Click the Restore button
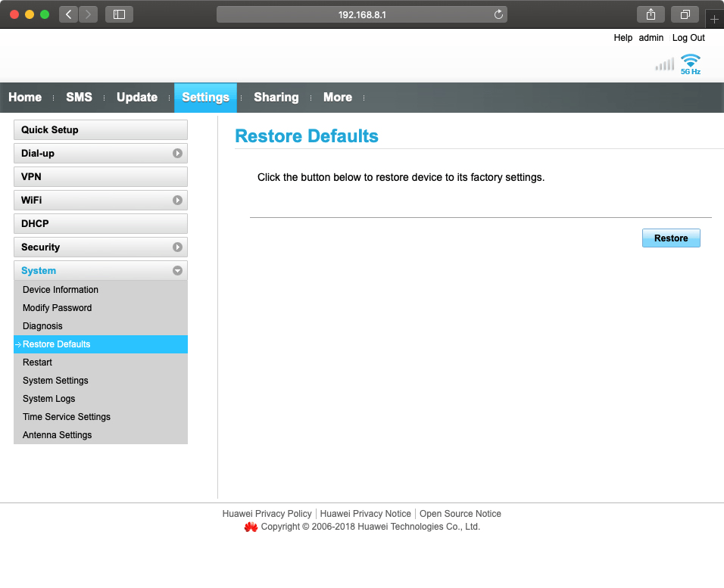 670,238
